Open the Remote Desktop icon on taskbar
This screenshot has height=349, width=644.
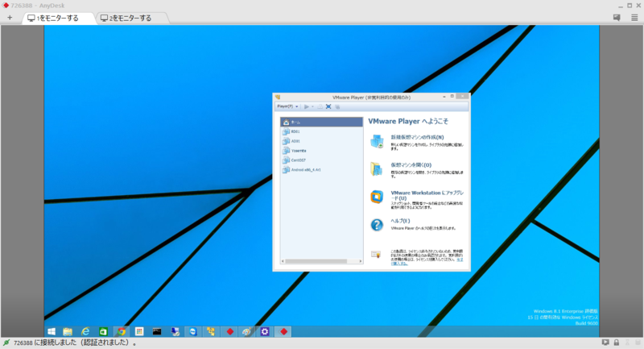tap(175, 331)
